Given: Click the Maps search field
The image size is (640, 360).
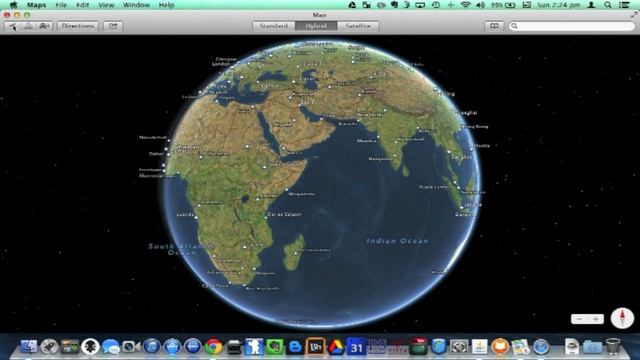Looking at the screenshot, I should point(571,26).
